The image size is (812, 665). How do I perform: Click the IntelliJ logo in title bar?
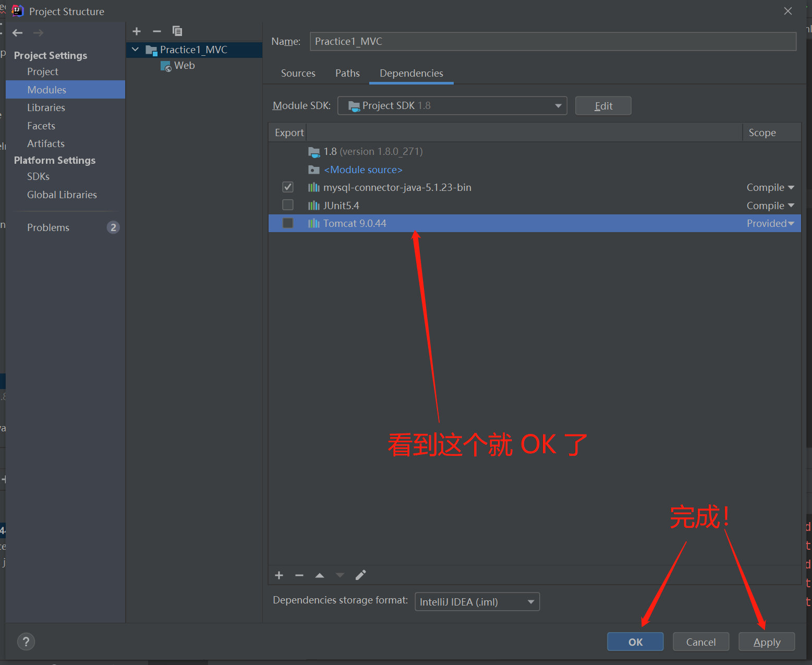(18, 11)
